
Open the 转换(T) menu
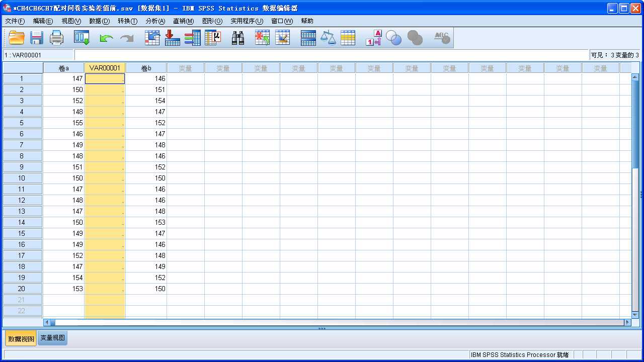coord(127,21)
